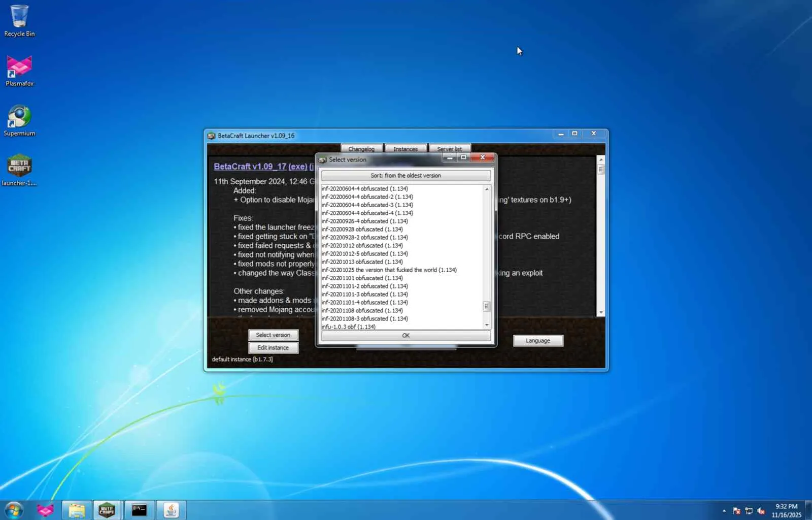
Task: Minimize the BetaCraft Launcher window
Action: tap(561, 134)
